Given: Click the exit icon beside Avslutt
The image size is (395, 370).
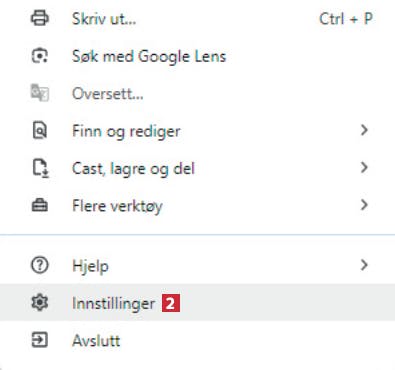Looking at the screenshot, I should [x=40, y=340].
